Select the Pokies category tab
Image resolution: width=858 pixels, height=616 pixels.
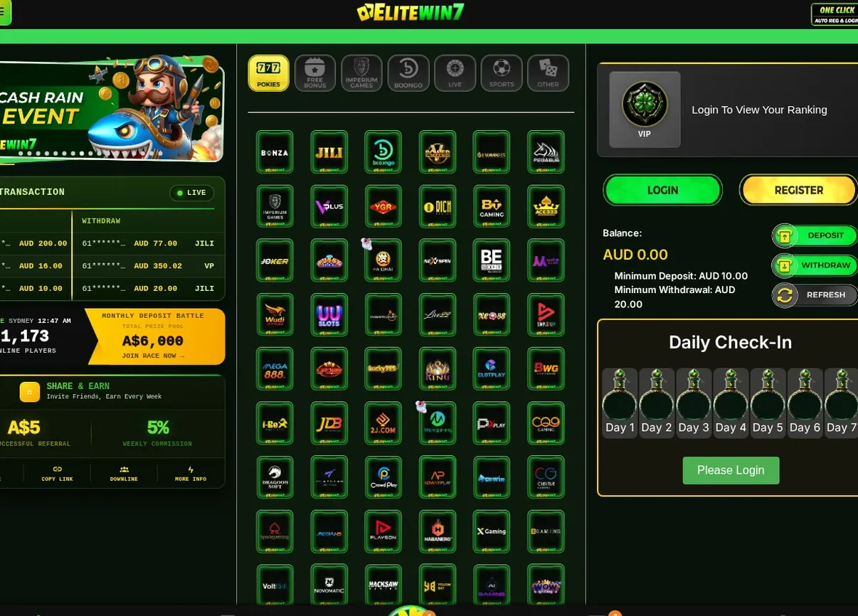268,73
